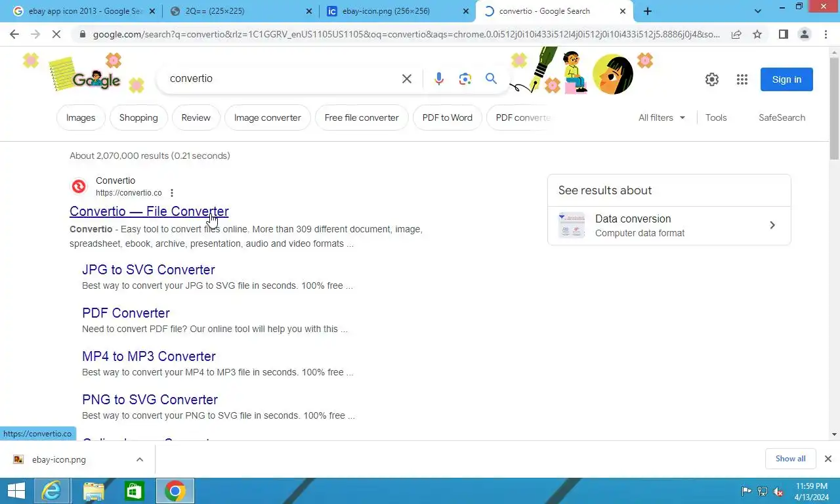
Task: Click Chrome icon in taskbar
Action: click(x=175, y=491)
